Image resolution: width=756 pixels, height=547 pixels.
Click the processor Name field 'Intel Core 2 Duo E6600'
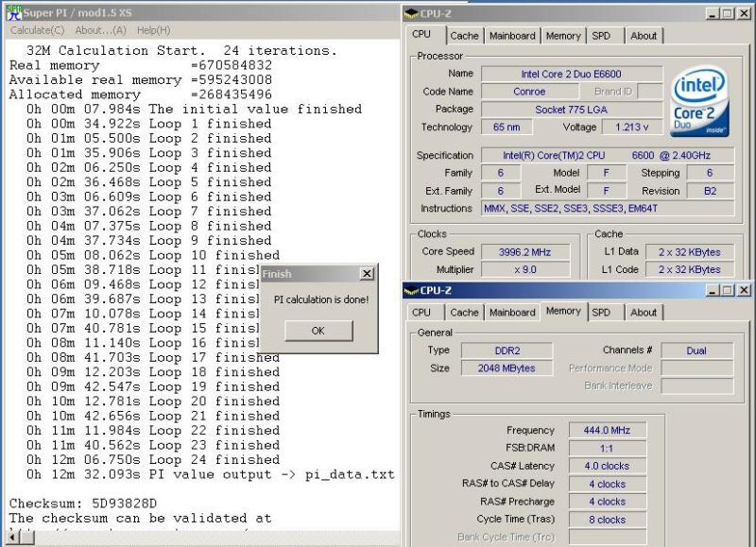[x=572, y=74]
